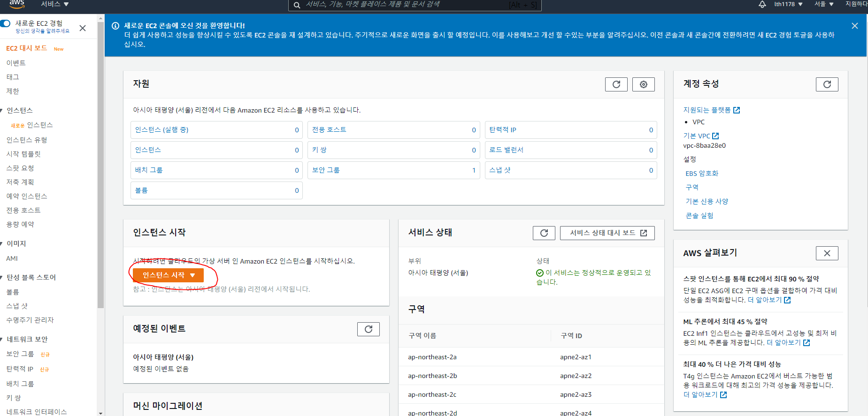Open 새로운 인스턴스 sidebar link

[32, 125]
